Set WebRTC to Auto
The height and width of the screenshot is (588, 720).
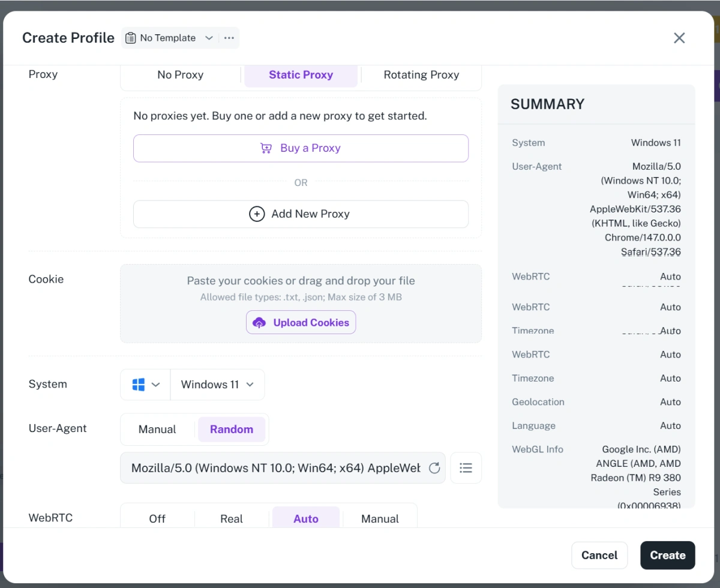pos(306,519)
